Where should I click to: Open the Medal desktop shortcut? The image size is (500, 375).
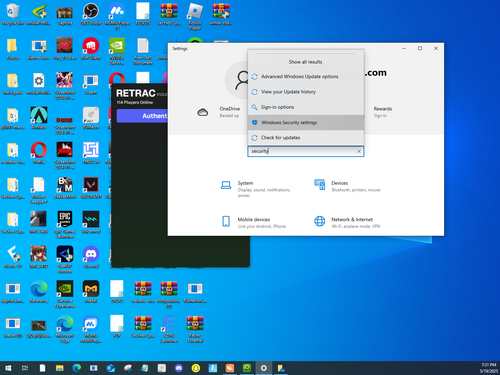[91, 291]
